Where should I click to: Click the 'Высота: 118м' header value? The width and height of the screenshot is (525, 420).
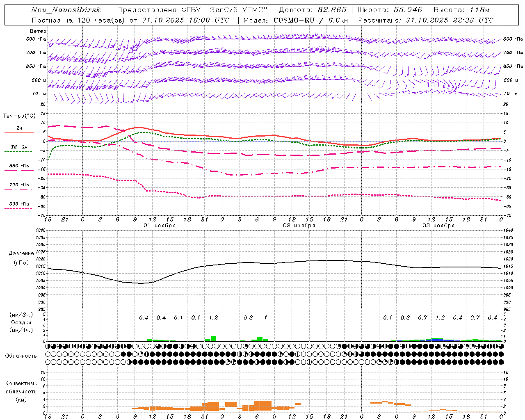coord(461,10)
